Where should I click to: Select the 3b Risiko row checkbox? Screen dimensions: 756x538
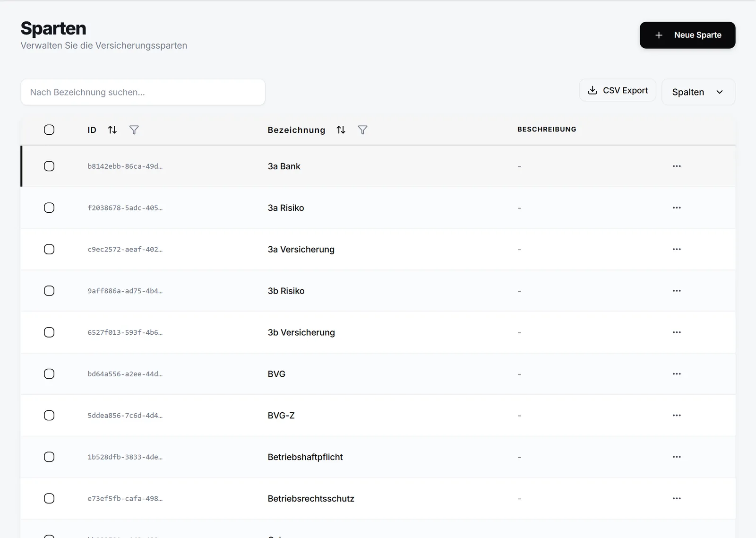click(49, 291)
